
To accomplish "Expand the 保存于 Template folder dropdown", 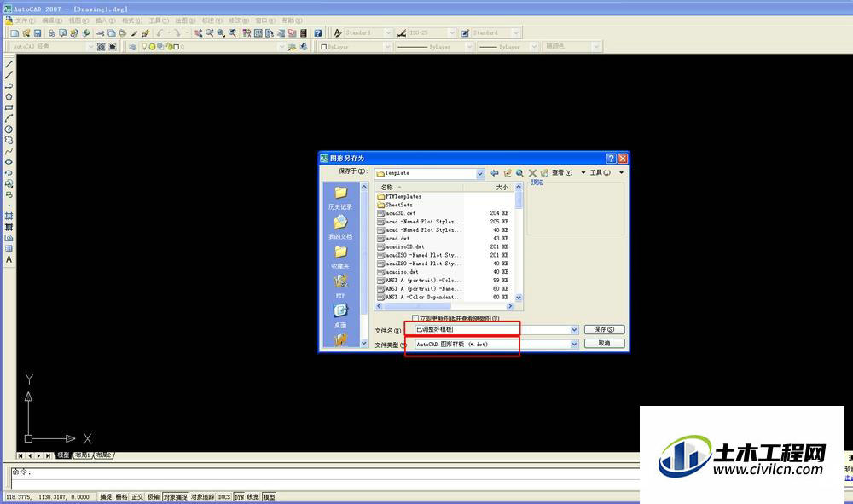I will 479,173.
